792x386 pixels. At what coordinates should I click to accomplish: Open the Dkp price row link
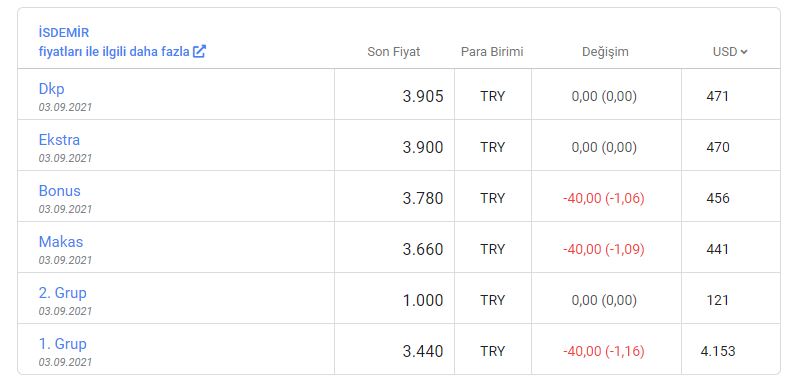[52, 89]
